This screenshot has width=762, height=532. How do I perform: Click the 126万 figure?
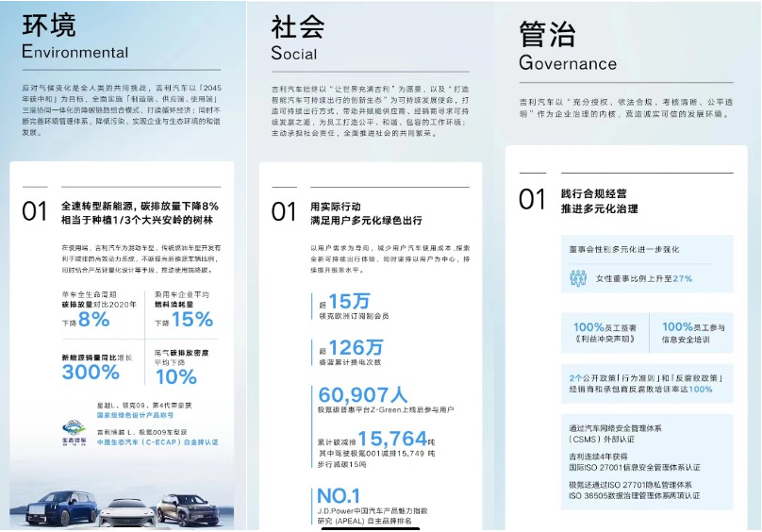356,348
